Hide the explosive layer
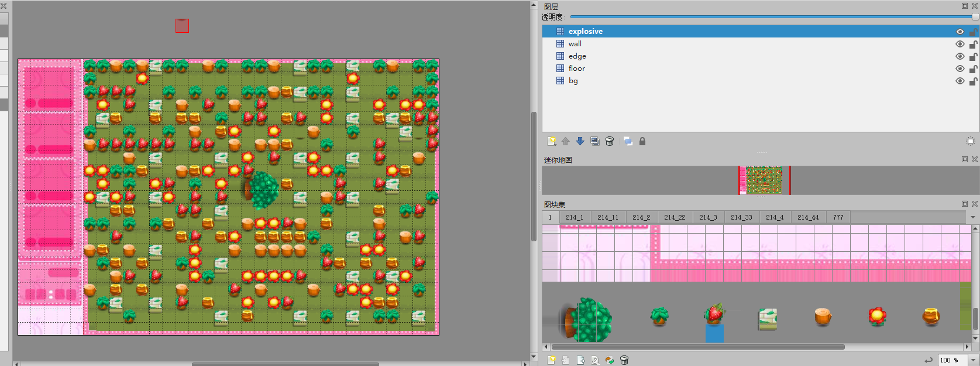980x366 pixels. coord(960,32)
